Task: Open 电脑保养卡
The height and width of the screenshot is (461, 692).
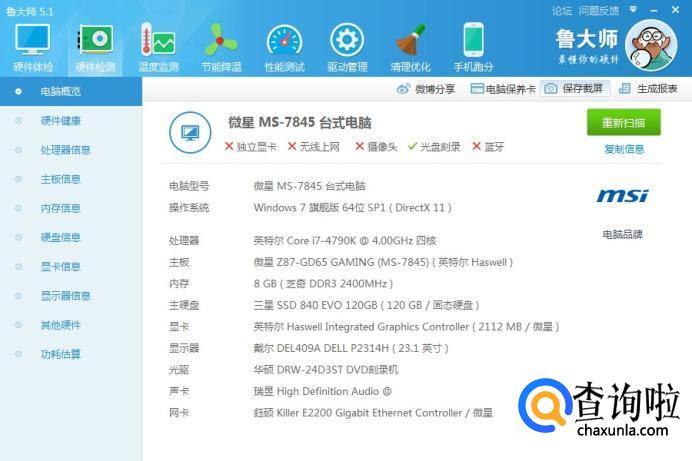Action: point(503,89)
